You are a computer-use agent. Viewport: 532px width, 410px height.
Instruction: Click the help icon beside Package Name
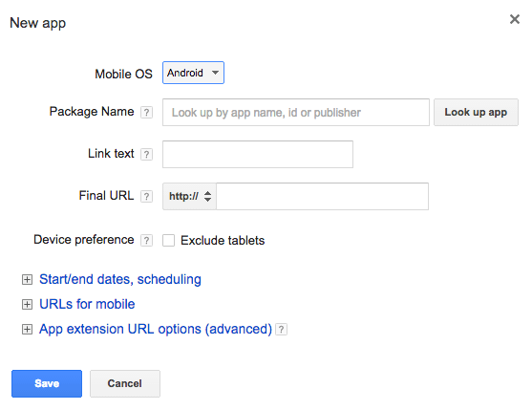click(x=146, y=113)
